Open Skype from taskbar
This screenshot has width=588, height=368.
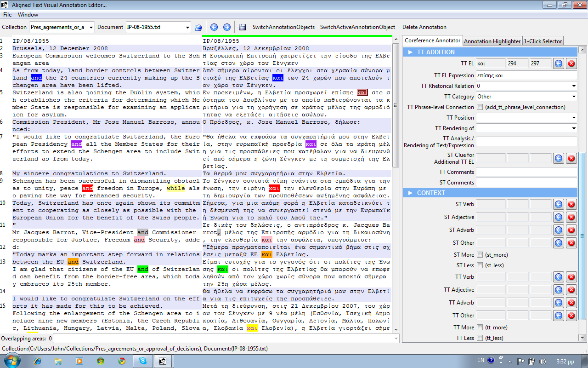(143, 361)
